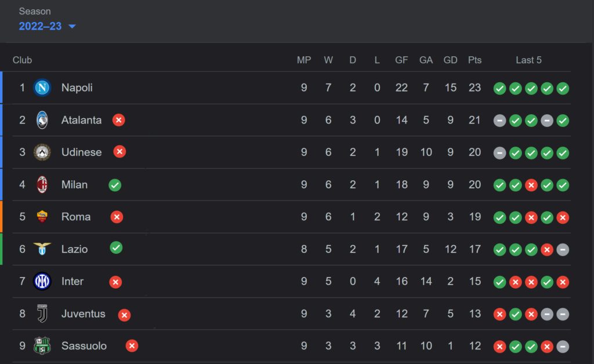
Task: Select the 2022–23 season selector text
Action: (x=40, y=26)
